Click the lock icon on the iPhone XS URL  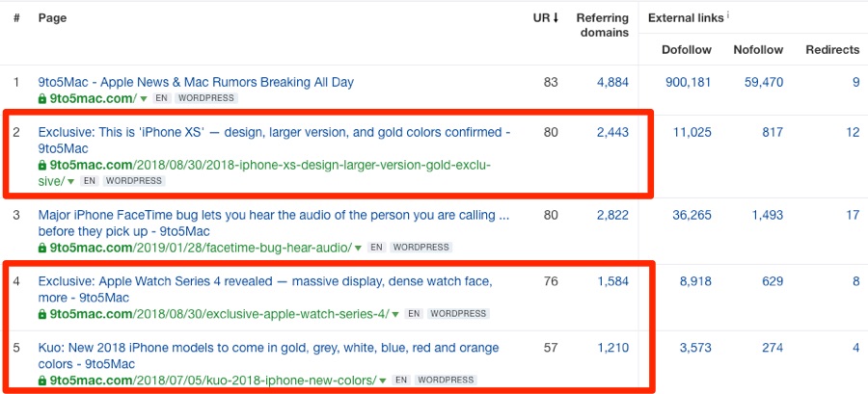42,166
